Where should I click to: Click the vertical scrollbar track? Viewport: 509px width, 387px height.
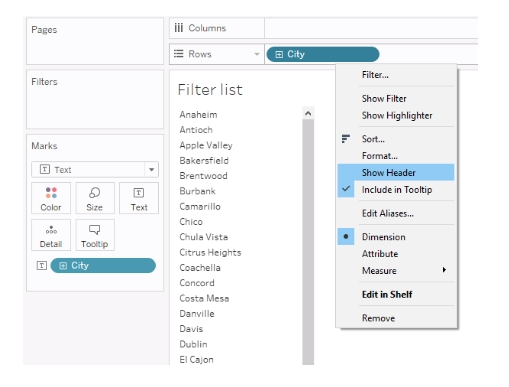pos(308,242)
